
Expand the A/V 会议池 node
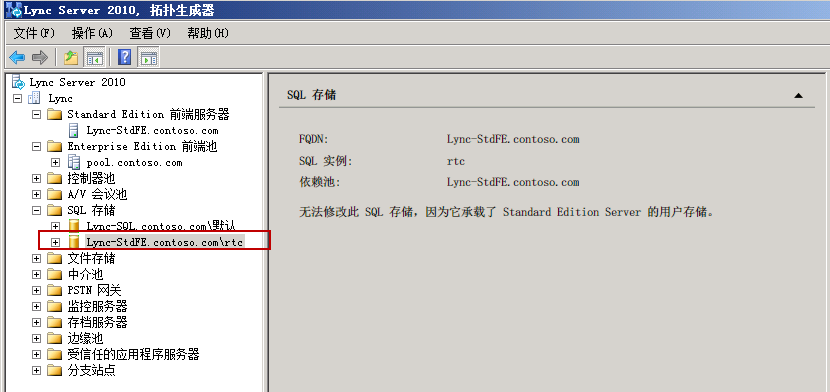tap(37, 194)
